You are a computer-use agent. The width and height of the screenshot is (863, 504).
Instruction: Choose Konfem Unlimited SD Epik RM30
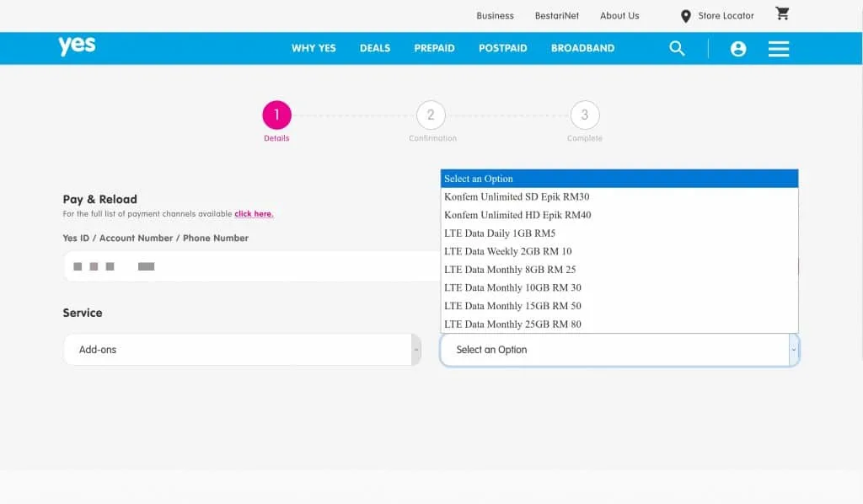(517, 197)
